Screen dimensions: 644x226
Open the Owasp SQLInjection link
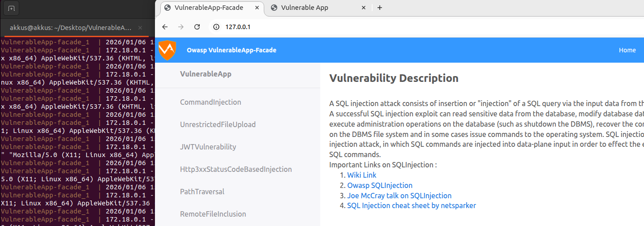point(379,185)
